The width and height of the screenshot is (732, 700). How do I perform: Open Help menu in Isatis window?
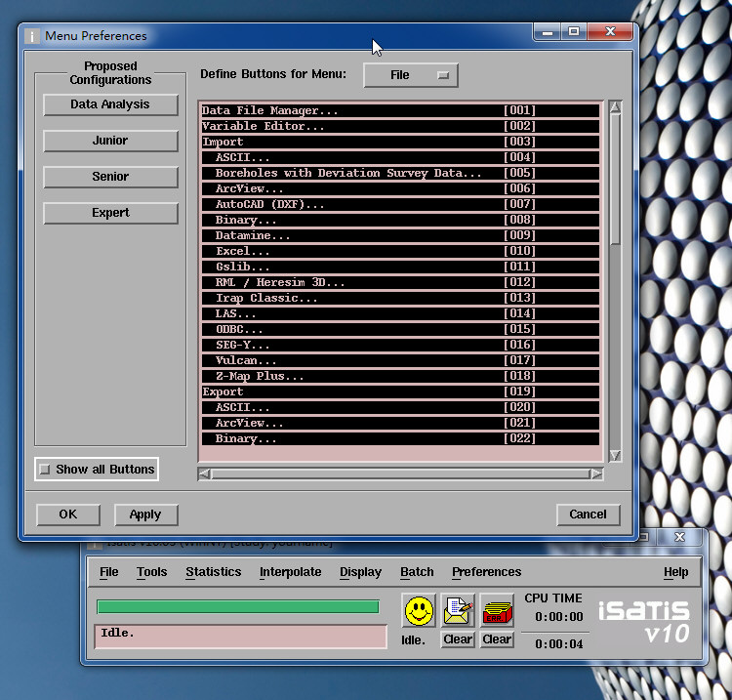point(676,571)
